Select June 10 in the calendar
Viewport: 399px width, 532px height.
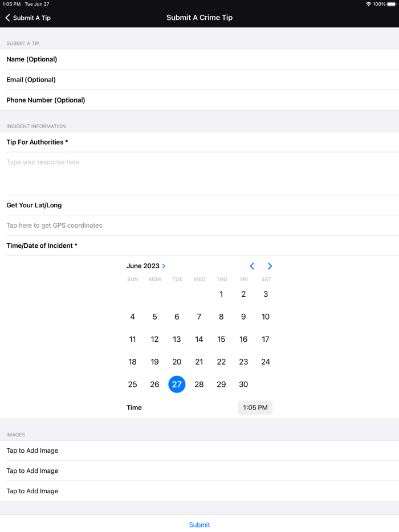(266, 317)
